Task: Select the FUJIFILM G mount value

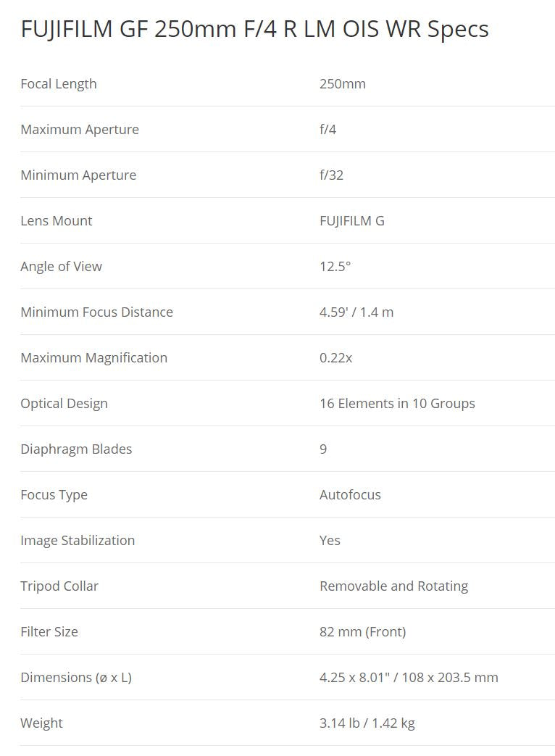Action: tap(352, 221)
